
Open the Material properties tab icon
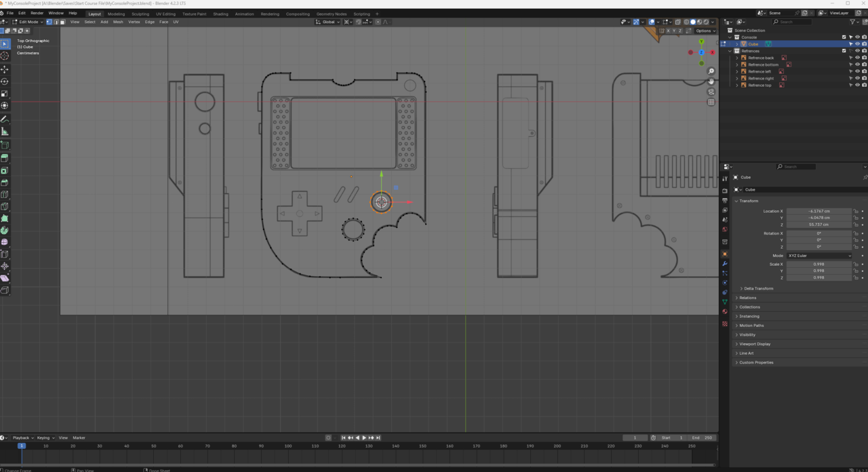tap(725, 311)
